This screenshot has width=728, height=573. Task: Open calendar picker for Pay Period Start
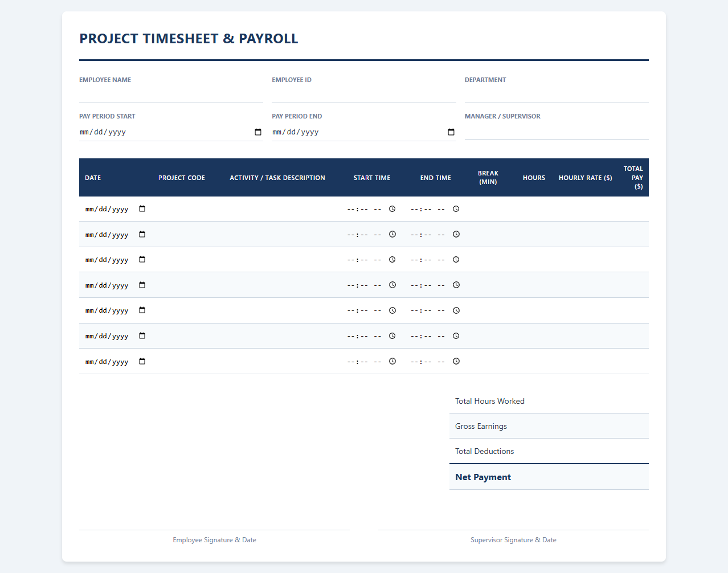point(258,132)
